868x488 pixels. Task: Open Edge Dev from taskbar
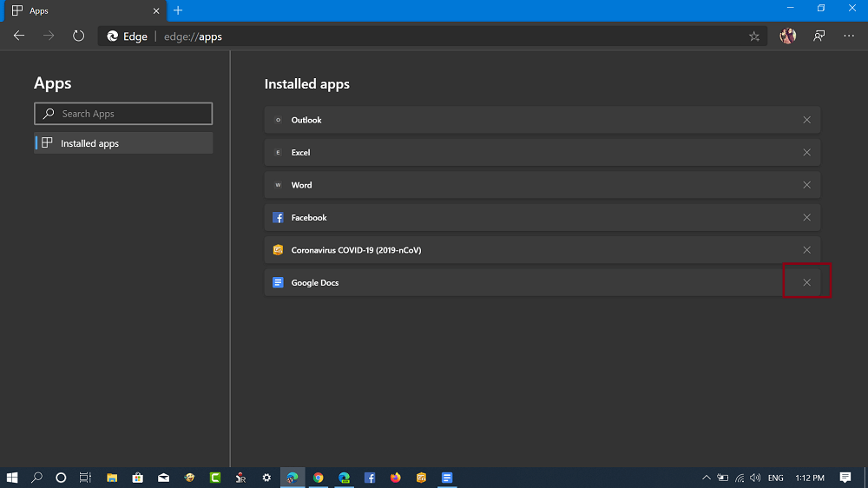[344, 478]
